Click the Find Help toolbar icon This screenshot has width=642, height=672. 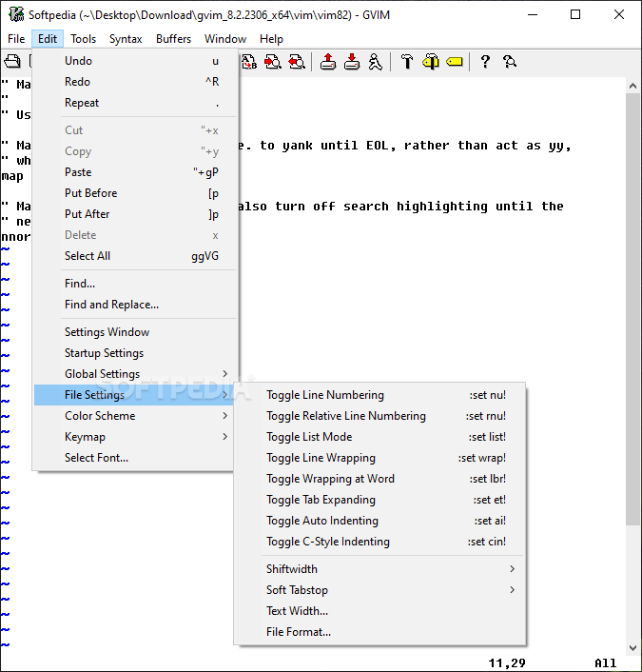click(509, 62)
